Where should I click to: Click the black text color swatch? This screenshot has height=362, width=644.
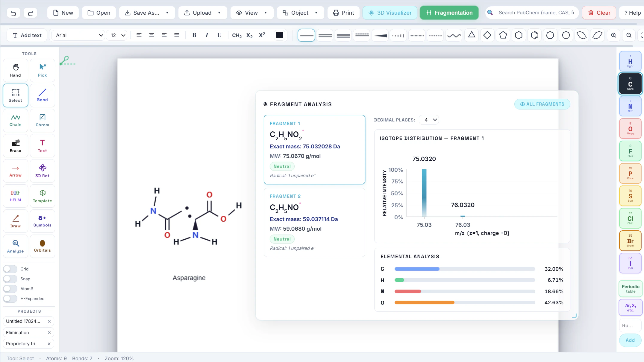point(280,35)
